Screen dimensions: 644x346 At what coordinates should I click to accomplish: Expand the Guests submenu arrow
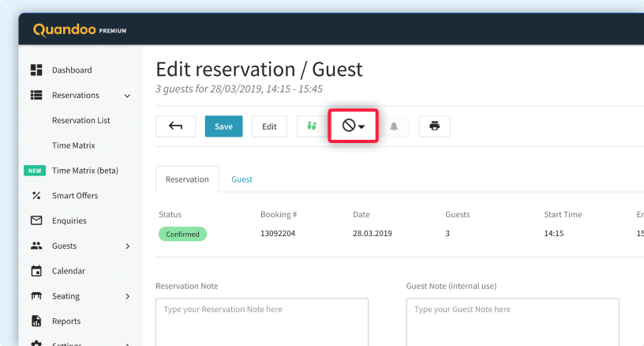pos(127,246)
